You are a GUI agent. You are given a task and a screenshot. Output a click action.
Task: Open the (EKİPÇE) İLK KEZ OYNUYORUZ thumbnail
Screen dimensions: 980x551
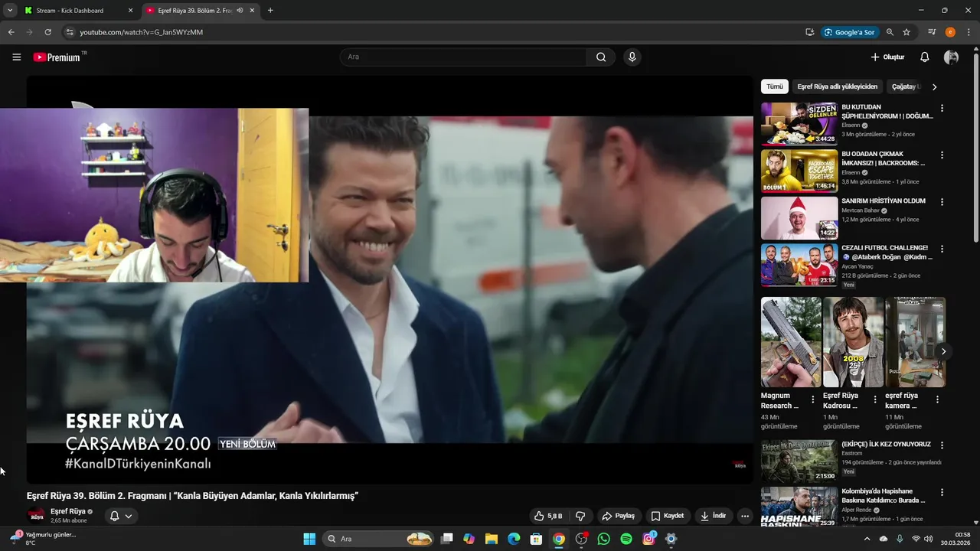pyautogui.click(x=799, y=461)
